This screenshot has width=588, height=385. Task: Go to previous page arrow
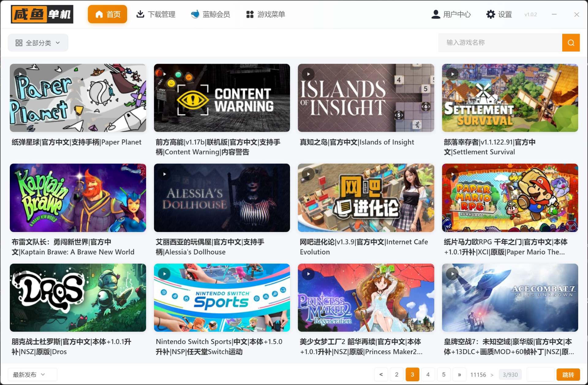(381, 375)
